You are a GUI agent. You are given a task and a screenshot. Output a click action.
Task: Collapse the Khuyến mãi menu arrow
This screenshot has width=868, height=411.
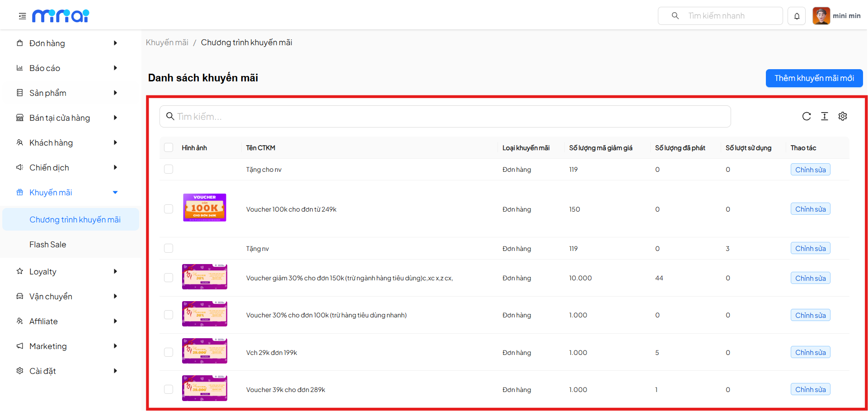point(115,192)
